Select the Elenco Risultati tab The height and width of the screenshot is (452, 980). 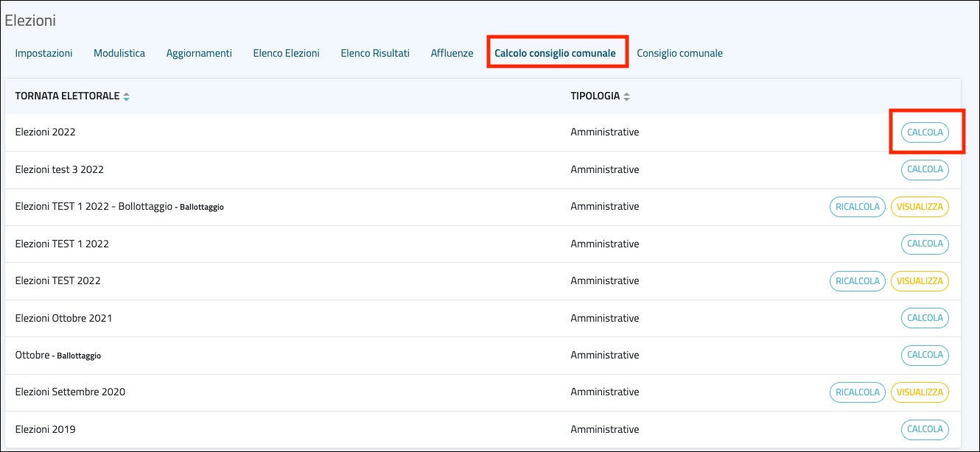[x=375, y=53]
